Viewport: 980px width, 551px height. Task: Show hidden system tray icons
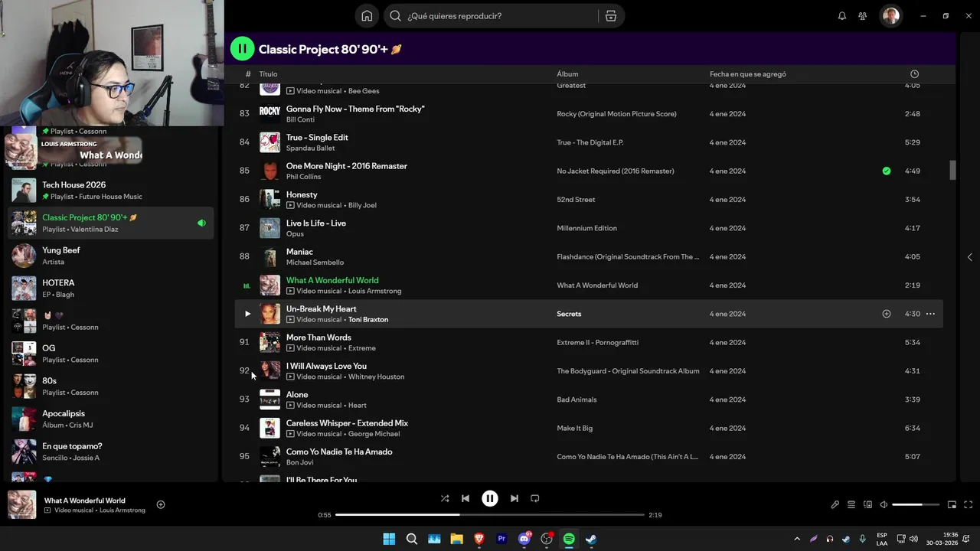coord(797,539)
